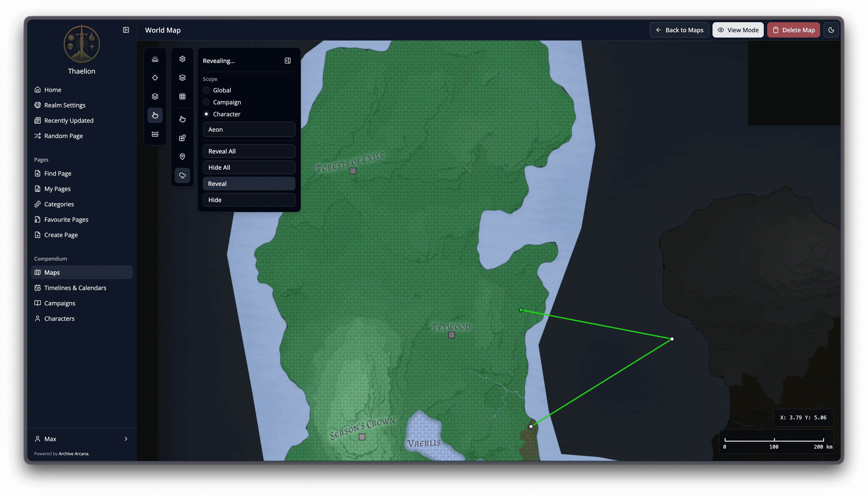Open map settings via gear icon

click(x=182, y=59)
